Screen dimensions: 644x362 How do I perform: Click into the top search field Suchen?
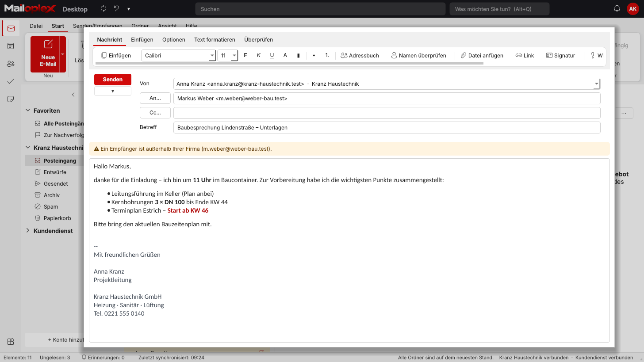pos(320,9)
